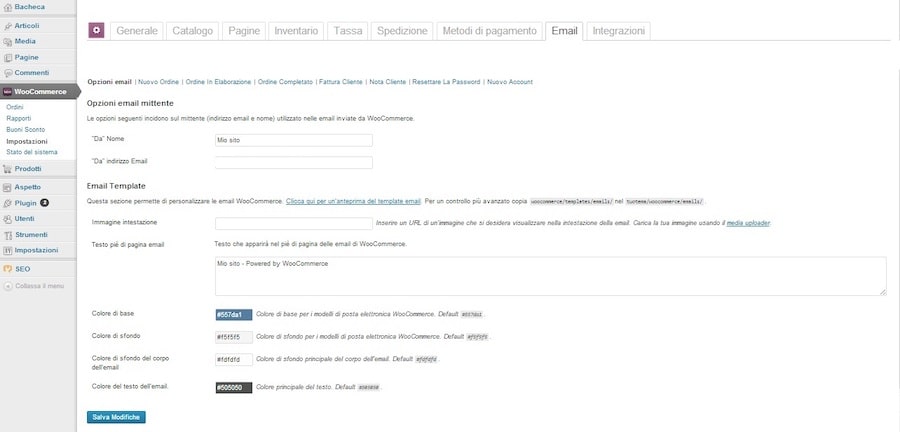Open the Colore di sfondo picker
Viewport: 900px width, 432px height.
234,337
